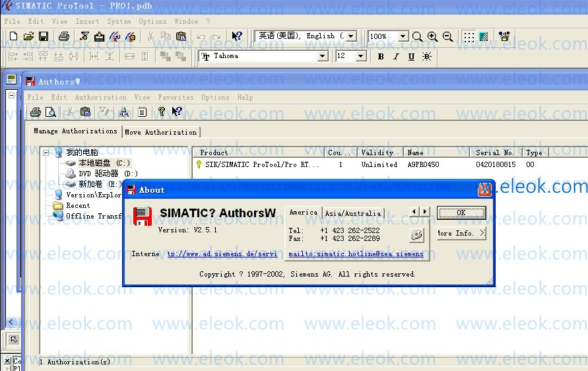This screenshot has width=588, height=371.
Task: Click the Cut scissors icon in ProTool toolbar
Action: [150, 36]
